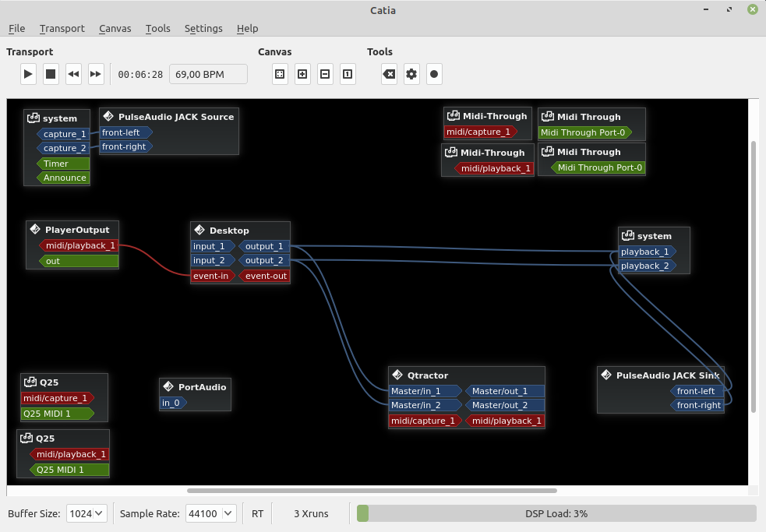Open the File menu
This screenshot has width=766, height=532.
[16, 28]
